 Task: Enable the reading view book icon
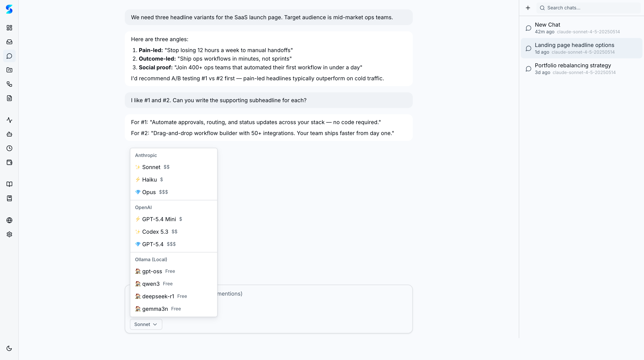pyautogui.click(x=9, y=184)
